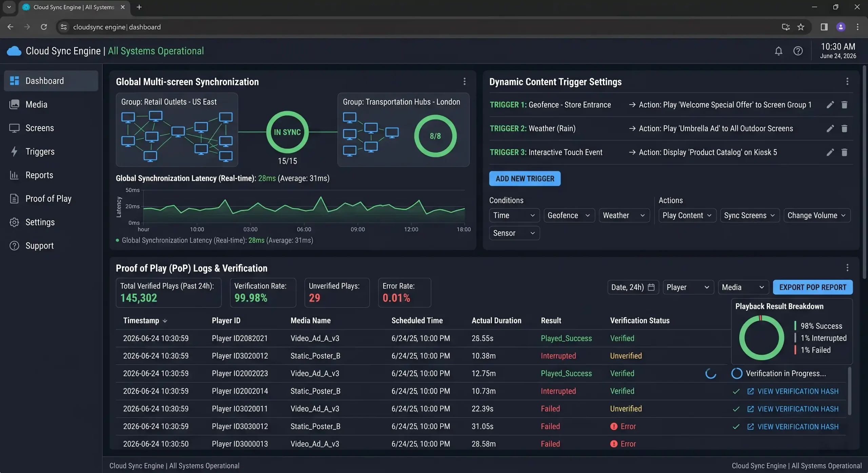This screenshot has height=473, width=868.
Task: Click the Cloud Sync Engine cloud logo
Action: click(14, 51)
